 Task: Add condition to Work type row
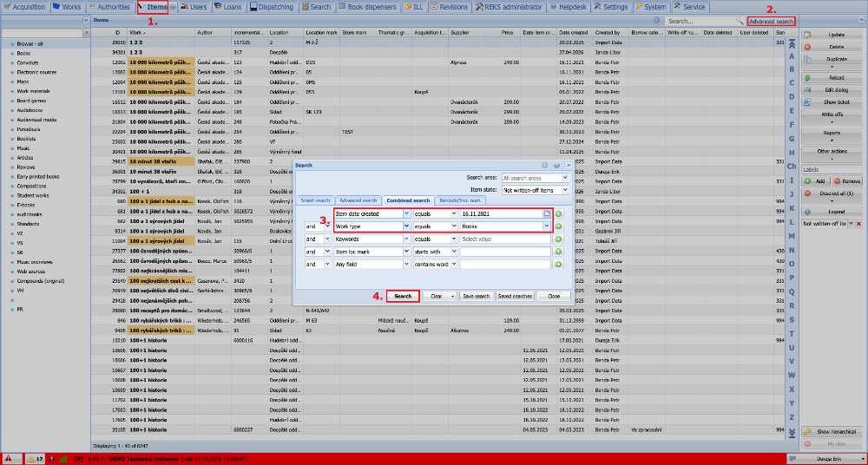558,226
